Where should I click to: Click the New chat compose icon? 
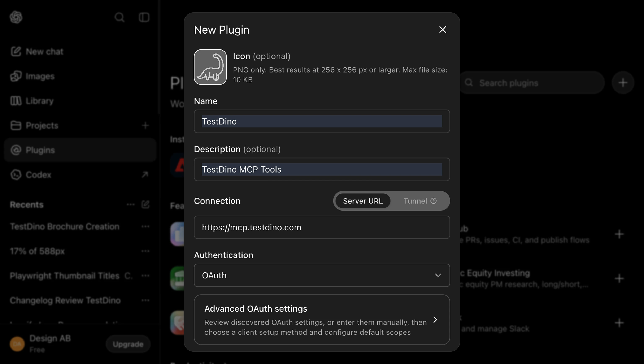(x=16, y=52)
